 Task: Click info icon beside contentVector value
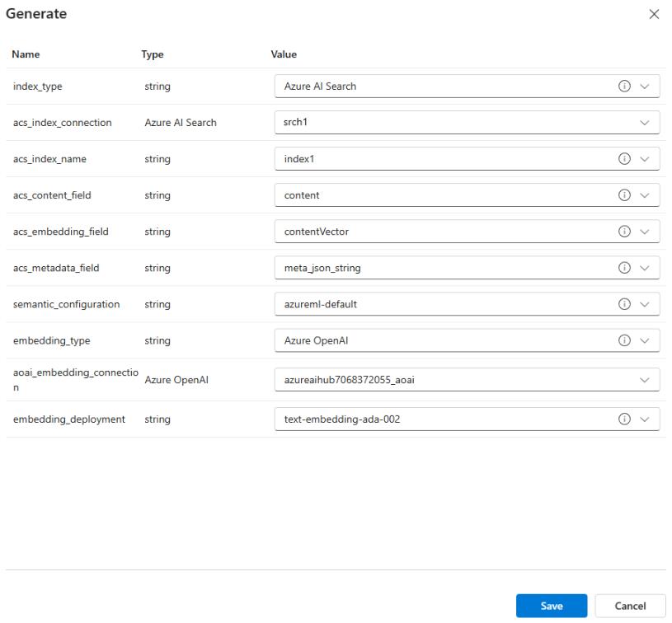click(x=624, y=232)
